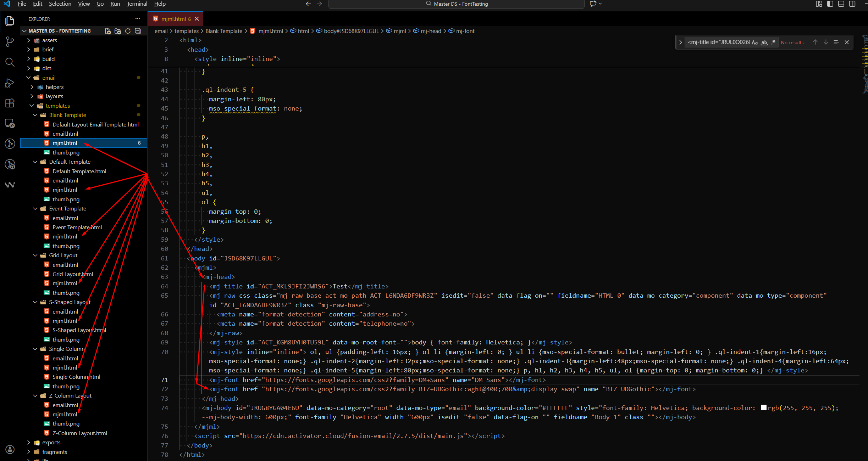Open the Search view in activity bar
The image size is (868, 461).
[10, 62]
